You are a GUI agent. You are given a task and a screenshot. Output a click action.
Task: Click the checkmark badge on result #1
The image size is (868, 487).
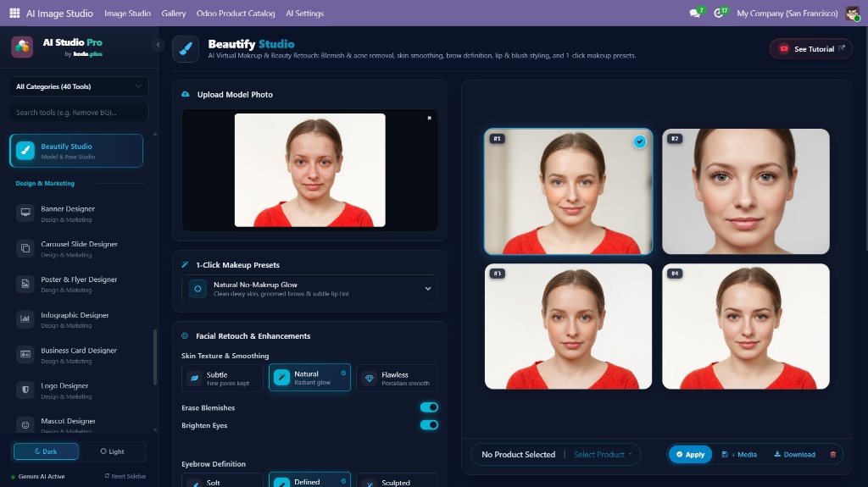tap(639, 141)
